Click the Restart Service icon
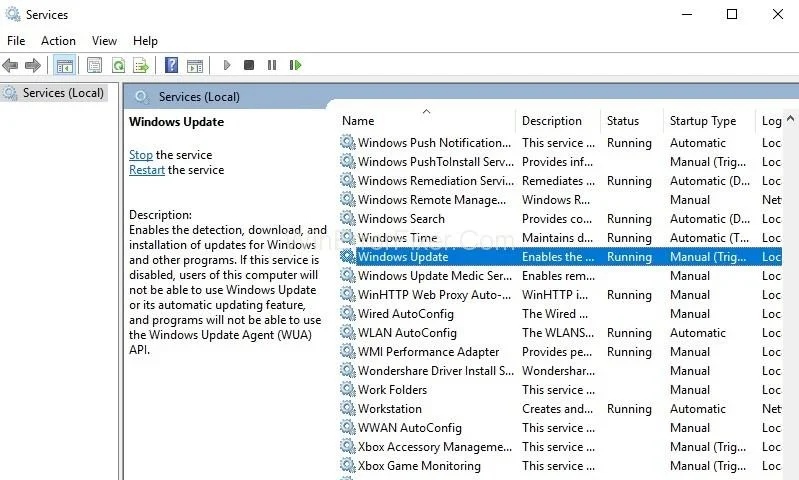Screen dimensions: 799x480 pos(295,65)
